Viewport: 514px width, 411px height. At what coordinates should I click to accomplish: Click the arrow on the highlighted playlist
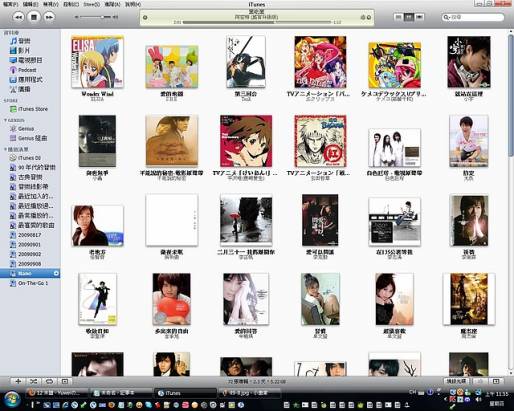(56, 274)
